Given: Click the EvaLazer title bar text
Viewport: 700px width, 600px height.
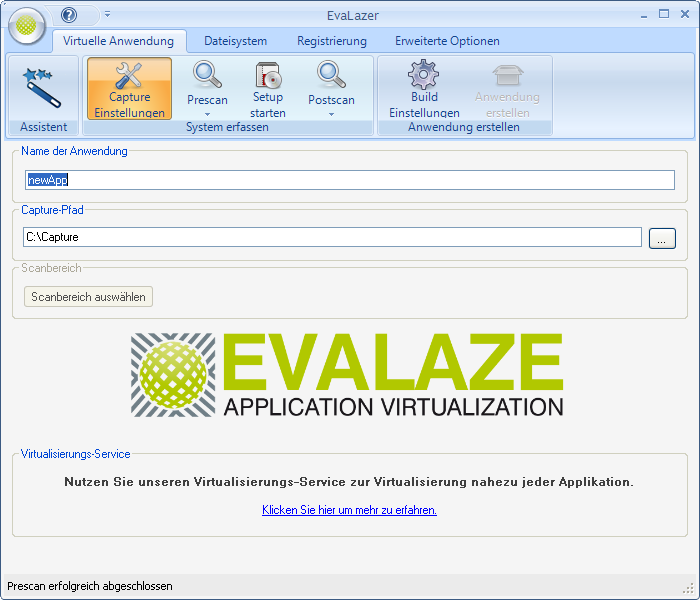Looking at the screenshot, I should pos(353,16).
